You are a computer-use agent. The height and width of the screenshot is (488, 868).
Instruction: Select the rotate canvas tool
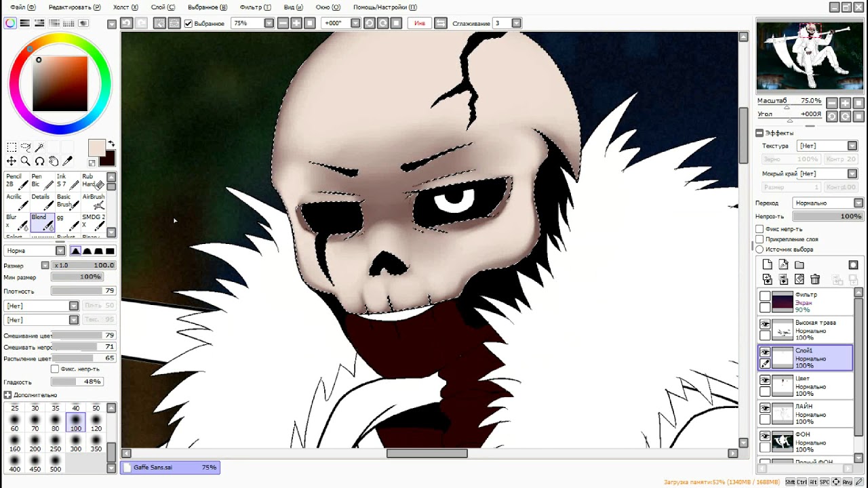click(39, 161)
